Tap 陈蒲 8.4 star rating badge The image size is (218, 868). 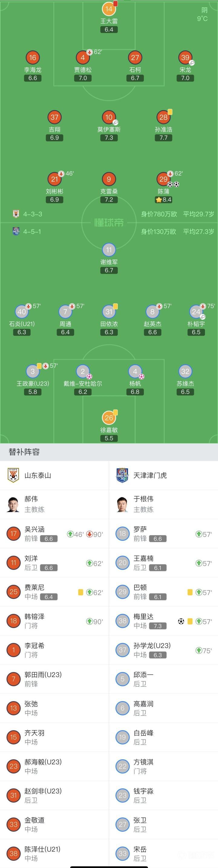tap(163, 199)
